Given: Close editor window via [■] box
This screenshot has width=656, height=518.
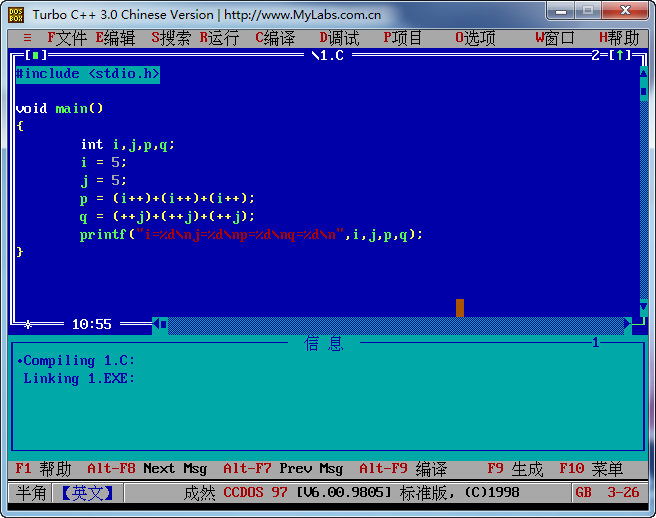Looking at the screenshot, I should [x=36, y=55].
